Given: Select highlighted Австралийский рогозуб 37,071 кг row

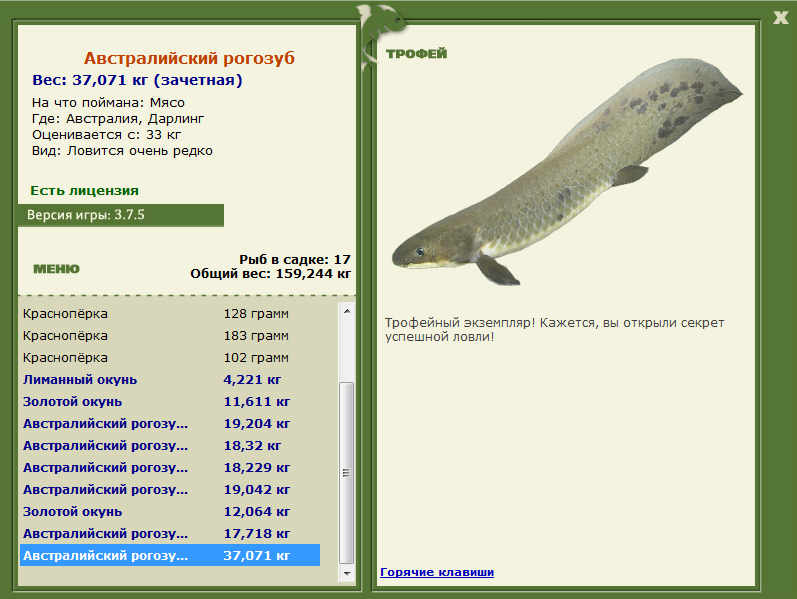Looking at the screenshot, I should pos(170,555).
